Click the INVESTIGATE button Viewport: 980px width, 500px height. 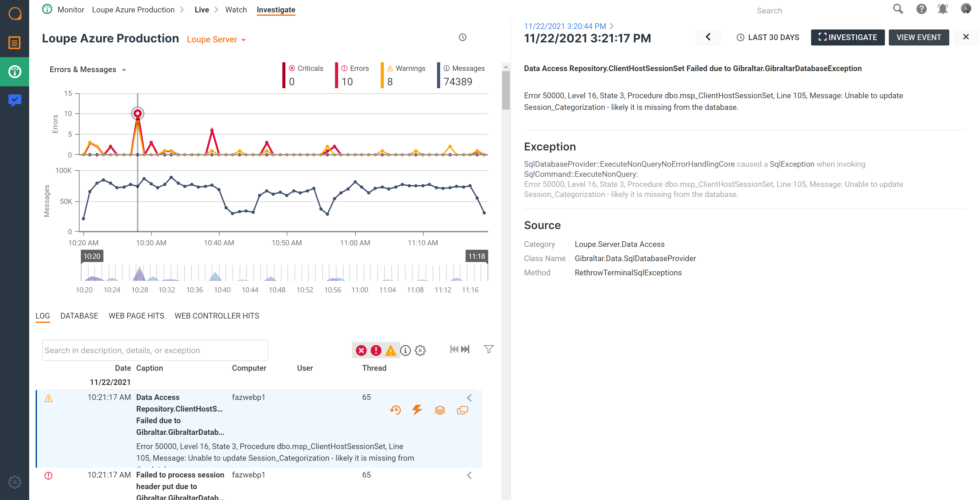847,37
